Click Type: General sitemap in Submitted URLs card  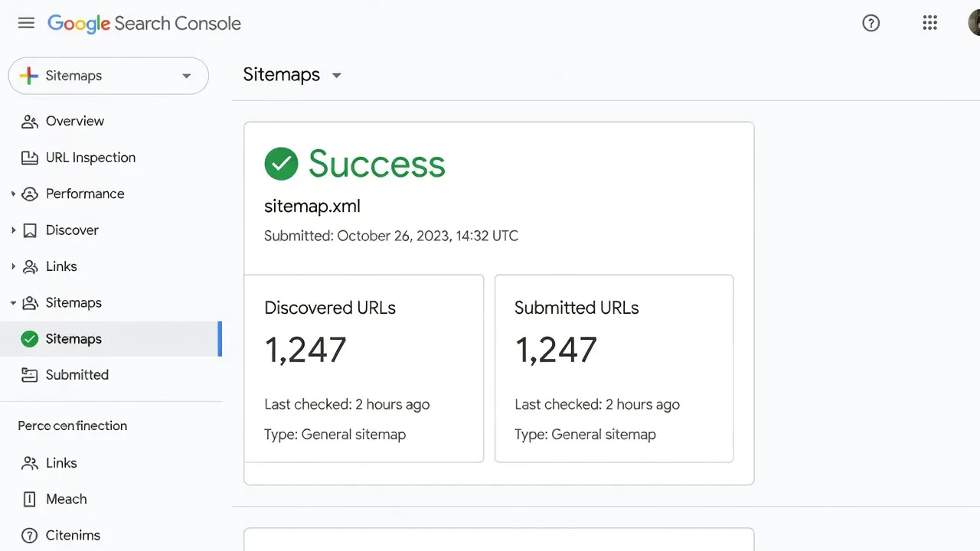coord(585,435)
